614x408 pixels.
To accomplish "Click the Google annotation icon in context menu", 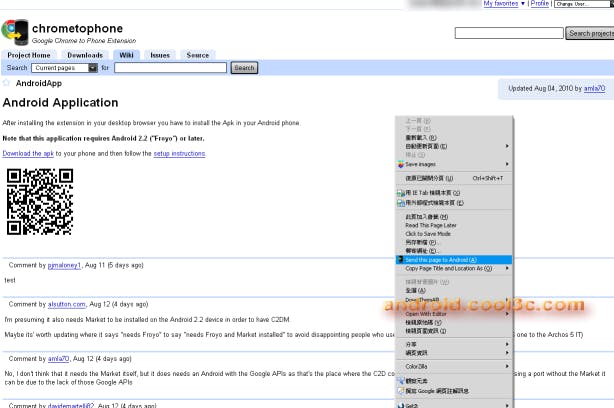I will coord(401,391).
